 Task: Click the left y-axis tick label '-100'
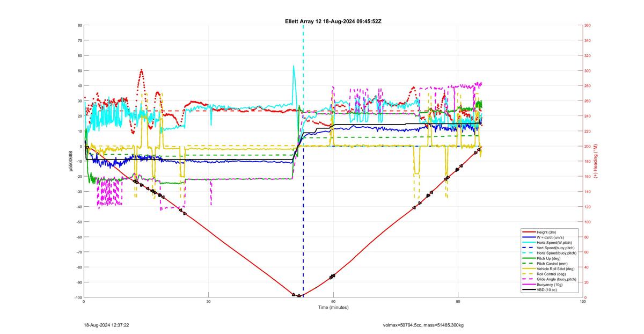tap(78, 297)
